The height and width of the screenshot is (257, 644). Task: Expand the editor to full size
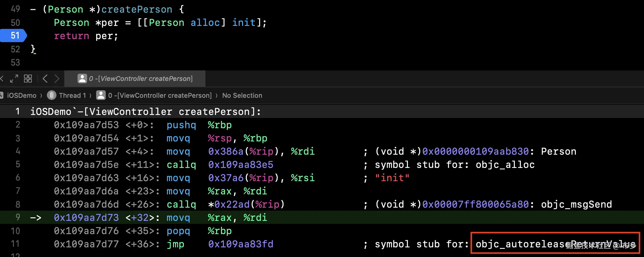point(14,79)
